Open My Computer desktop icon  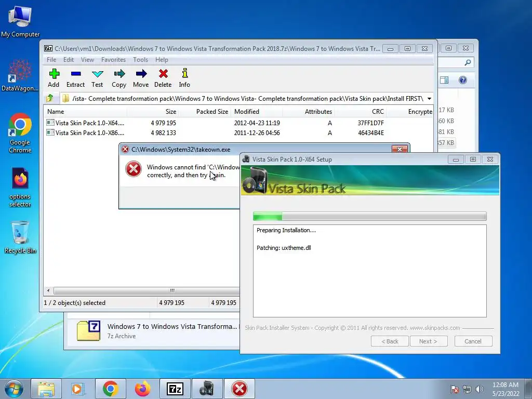click(20, 22)
